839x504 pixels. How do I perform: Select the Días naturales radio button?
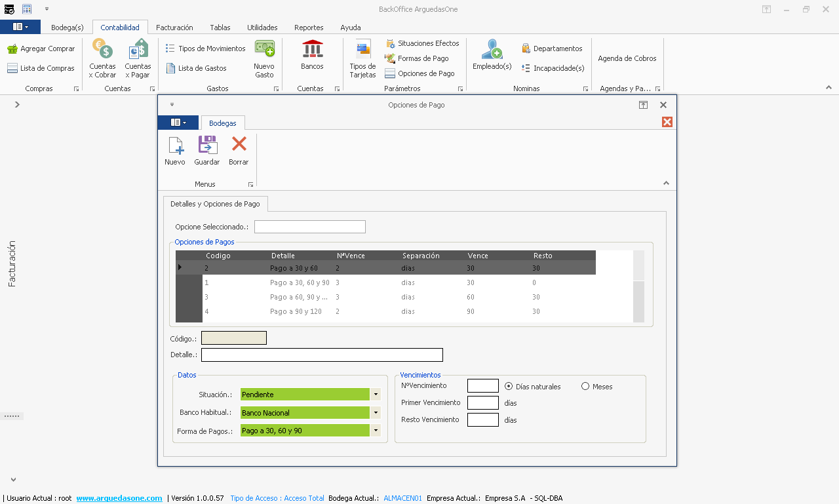(x=509, y=386)
